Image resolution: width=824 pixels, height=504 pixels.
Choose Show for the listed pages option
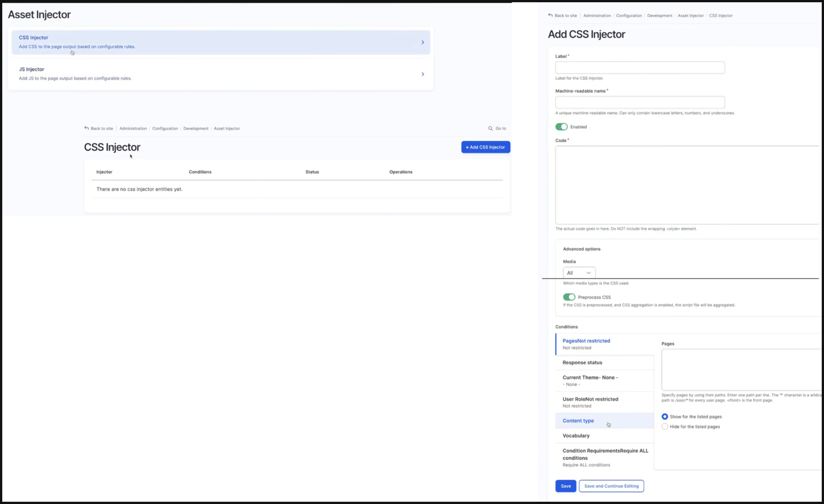665,417
